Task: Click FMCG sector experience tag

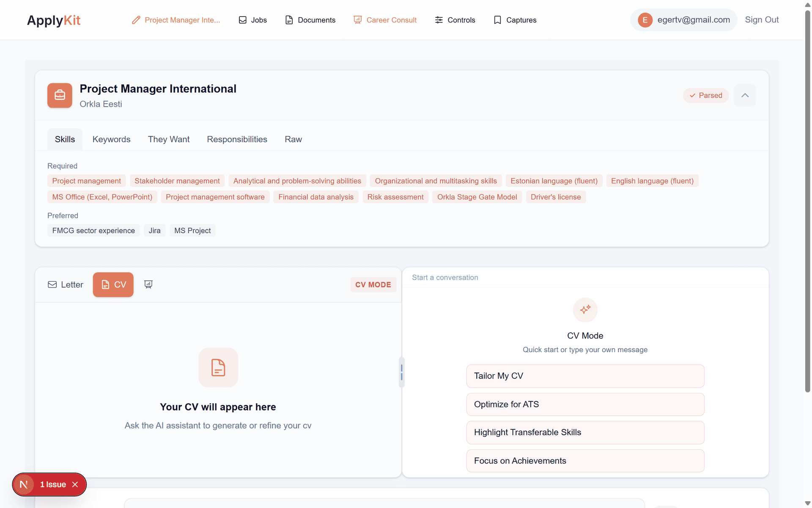Action: (x=93, y=230)
